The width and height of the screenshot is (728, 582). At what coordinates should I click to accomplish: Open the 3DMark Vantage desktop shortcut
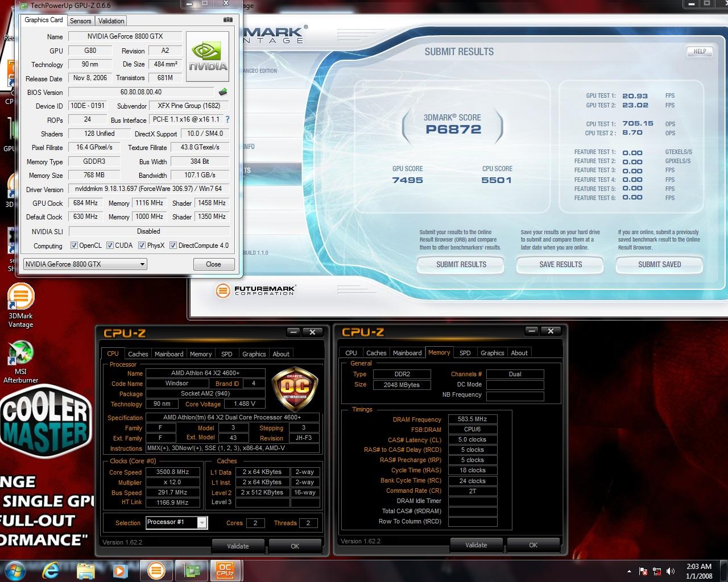(x=20, y=306)
